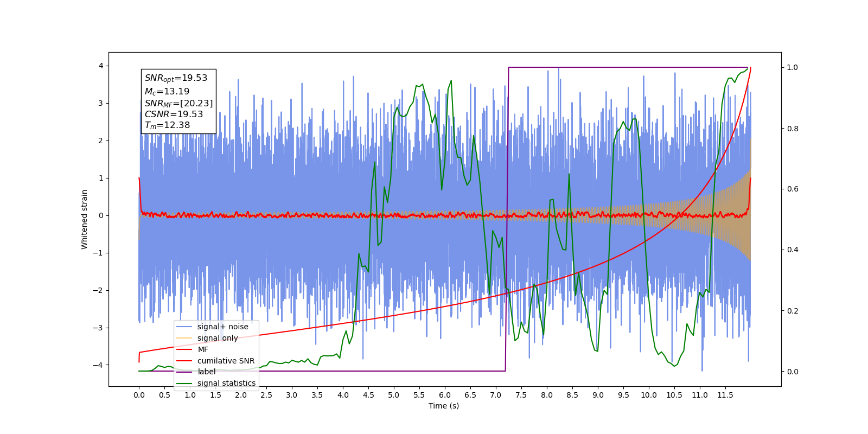Screen dimensions: 868x434
Task: Click x-axis tick label 4.5
Action: (x=368, y=395)
